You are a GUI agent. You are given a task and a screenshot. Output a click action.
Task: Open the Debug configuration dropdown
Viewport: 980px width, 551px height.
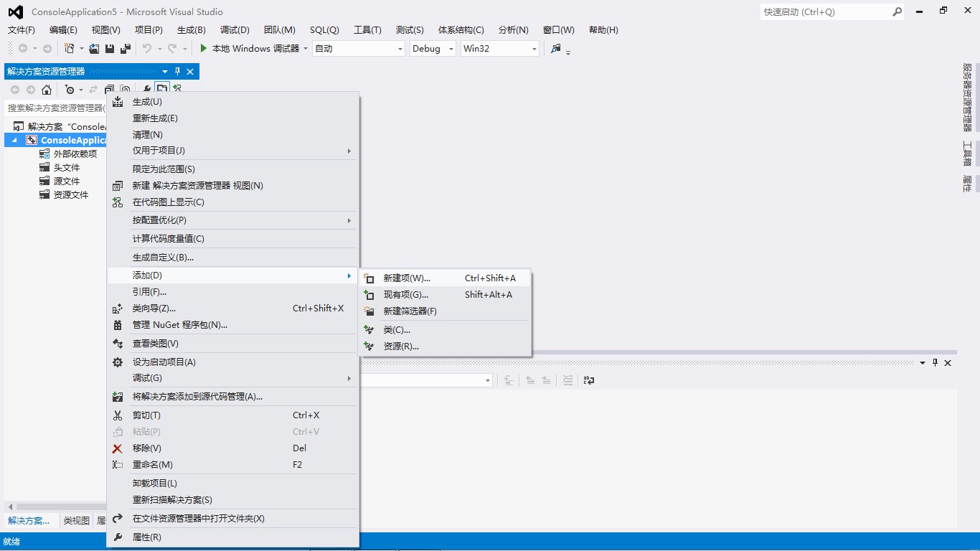pos(451,49)
